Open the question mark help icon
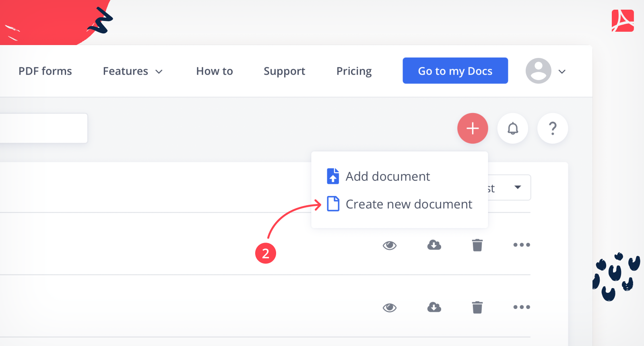Viewport: 644px width, 346px height. tap(553, 128)
